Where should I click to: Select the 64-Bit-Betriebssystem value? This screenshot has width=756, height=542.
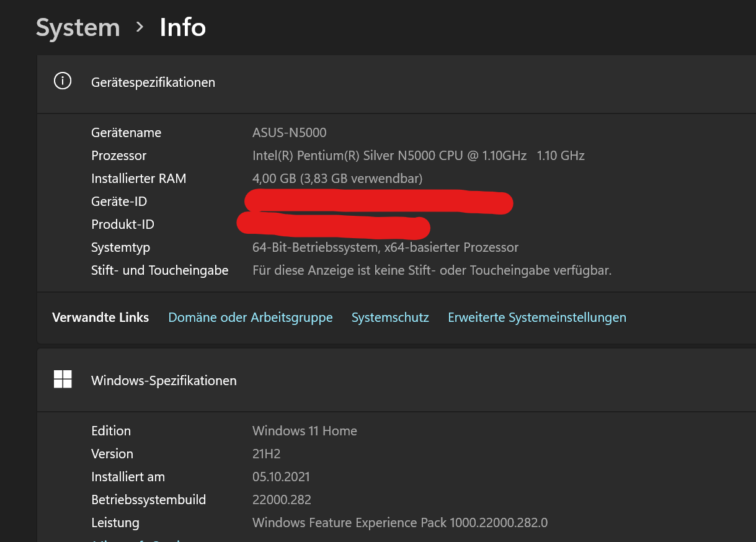coord(385,247)
